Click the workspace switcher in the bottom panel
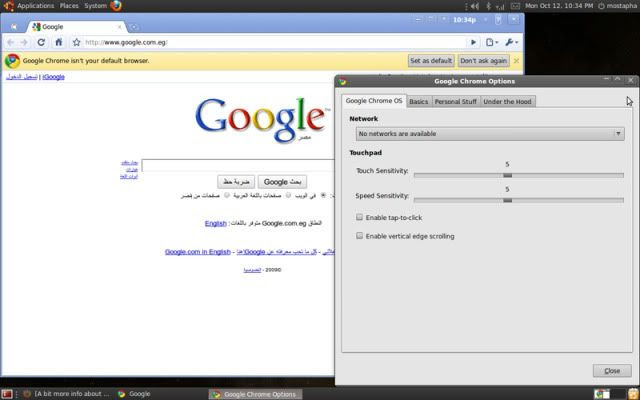The image size is (640, 400). [x=610, y=394]
